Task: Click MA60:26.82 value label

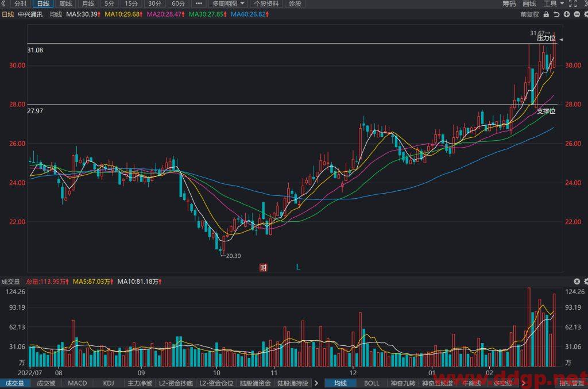Action: click(249, 14)
